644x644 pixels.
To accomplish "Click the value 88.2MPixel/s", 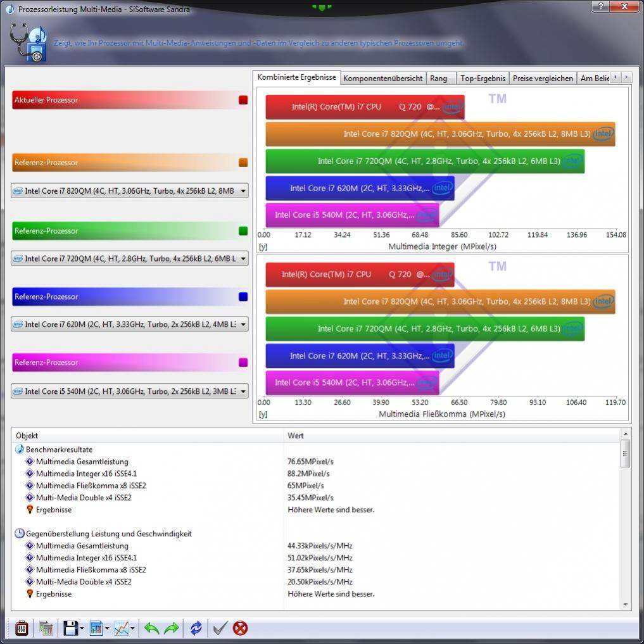I will click(308, 474).
